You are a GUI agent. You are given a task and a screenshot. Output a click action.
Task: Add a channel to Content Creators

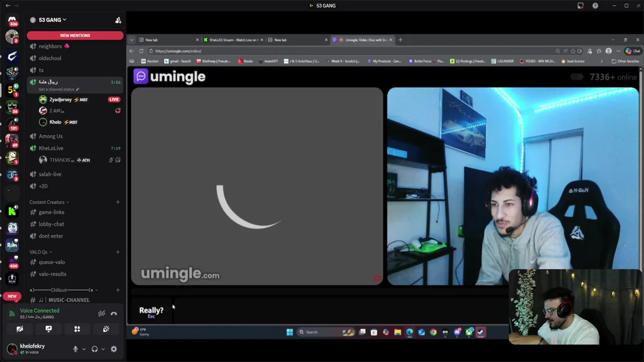(x=118, y=202)
